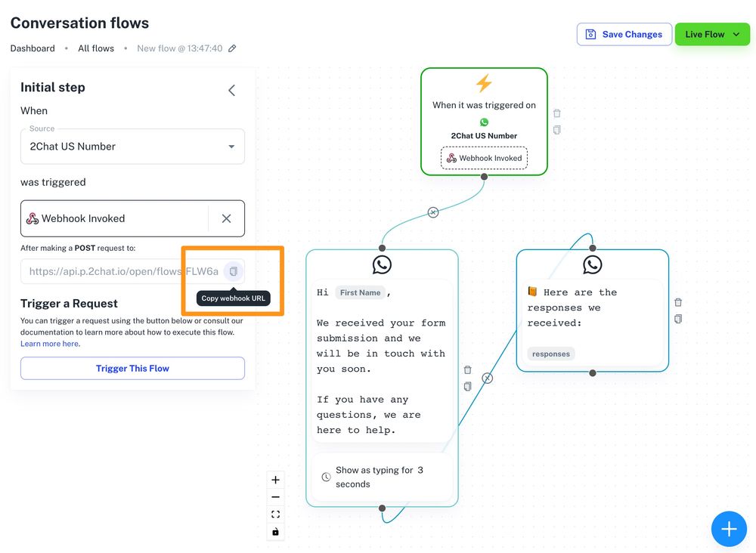The height and width of the screenshot is (553, 756).
Task: Add a new step with blue plus button
Action: coord(728,529)
